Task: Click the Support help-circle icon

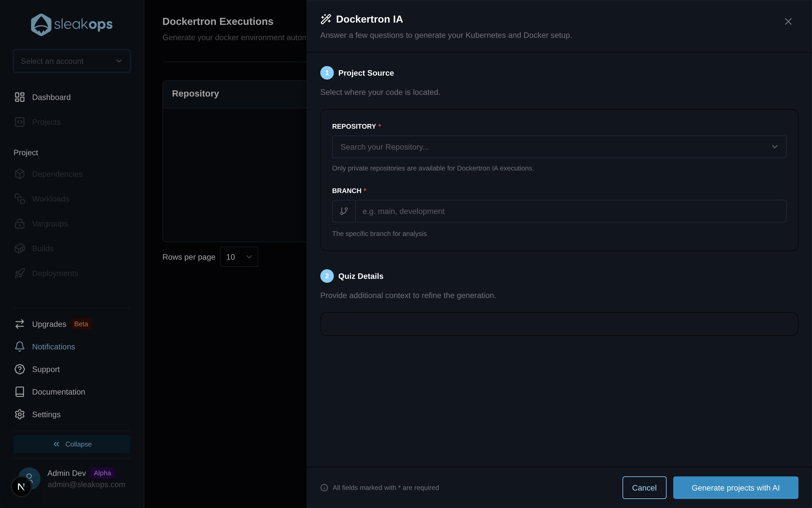Action: 20,369
